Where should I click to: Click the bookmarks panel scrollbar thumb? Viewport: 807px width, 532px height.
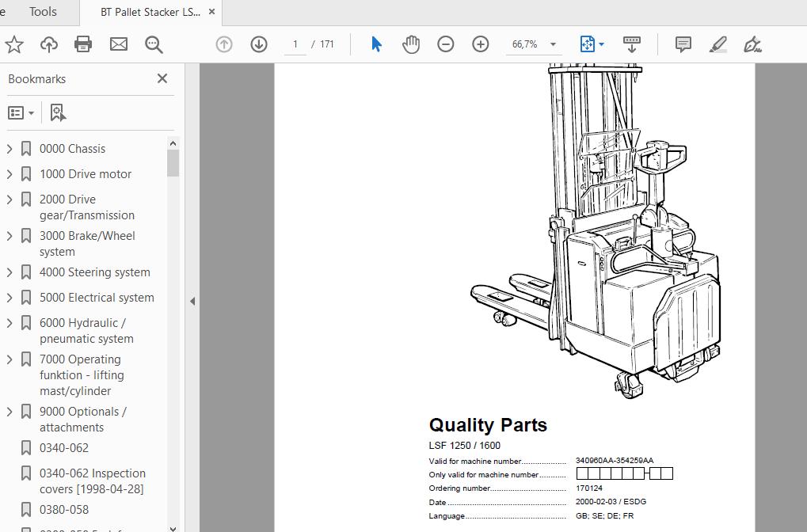[x=173, y=163]
